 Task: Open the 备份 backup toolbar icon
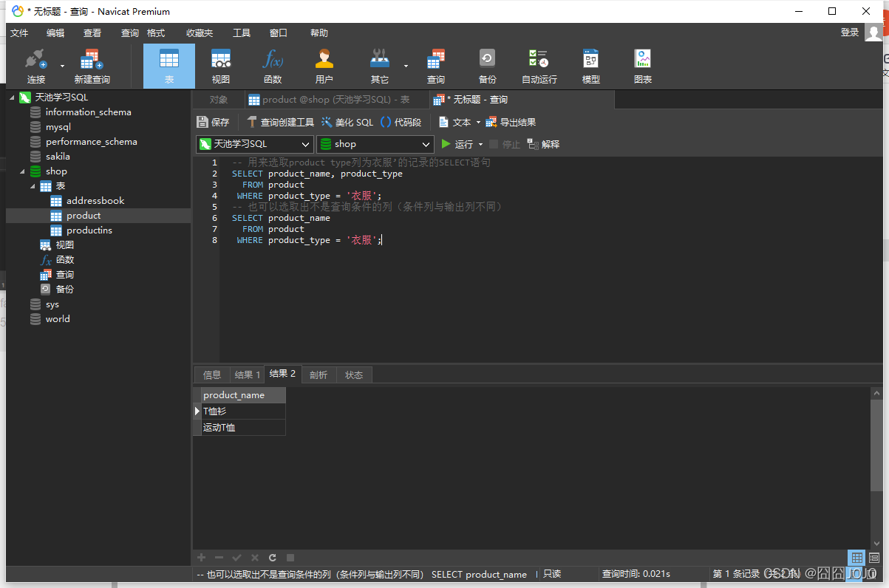[x=487, y=66]
